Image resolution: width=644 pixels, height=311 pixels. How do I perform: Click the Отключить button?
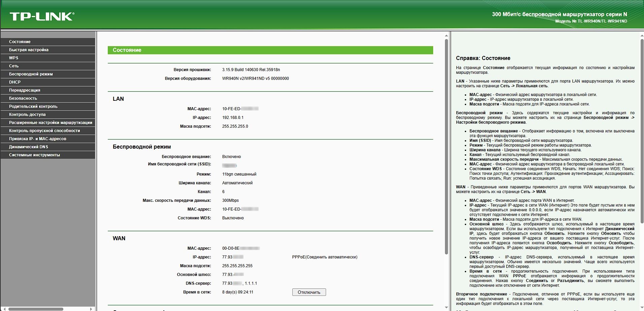(309, 292)
